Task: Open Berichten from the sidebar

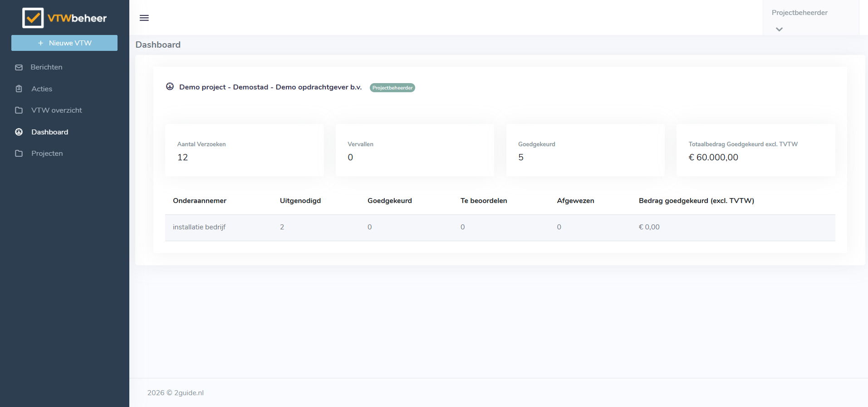Action: 46,67
